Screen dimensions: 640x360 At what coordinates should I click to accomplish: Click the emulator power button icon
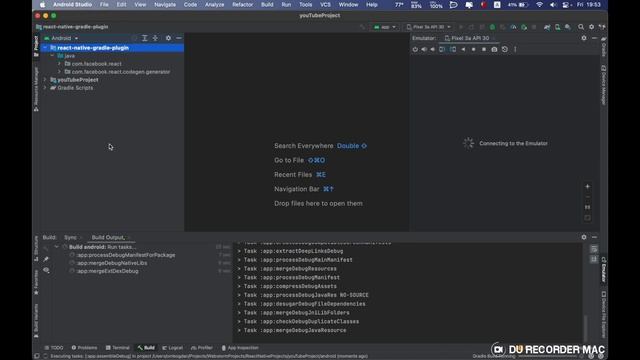[x=415, y=49]
